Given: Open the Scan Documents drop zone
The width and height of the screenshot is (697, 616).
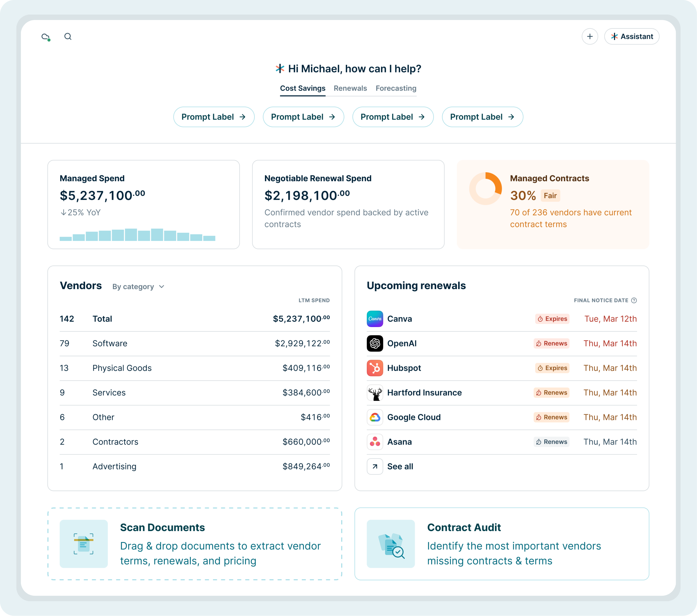Looking at the screenshot, I should click(195, 544).
